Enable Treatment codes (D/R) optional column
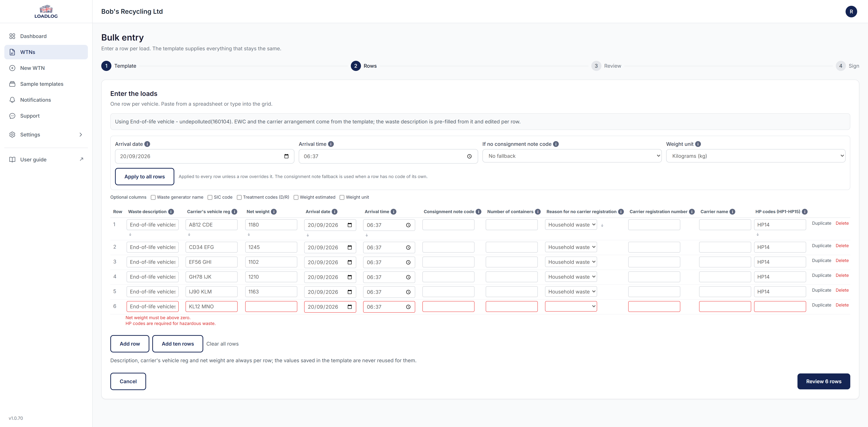Screen dimensions: 868x427 click(239, 198)
